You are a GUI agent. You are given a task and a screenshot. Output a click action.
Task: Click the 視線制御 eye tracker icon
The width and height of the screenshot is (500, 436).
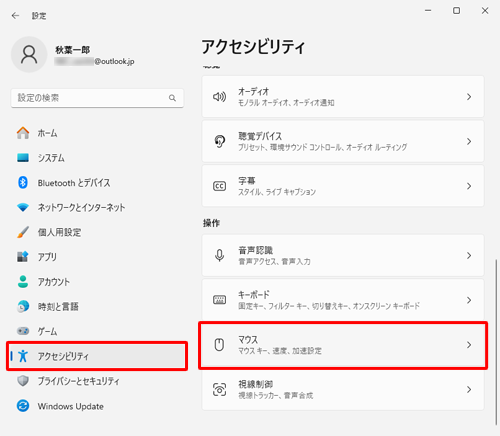pyautogui.click(x=219, y=389)
